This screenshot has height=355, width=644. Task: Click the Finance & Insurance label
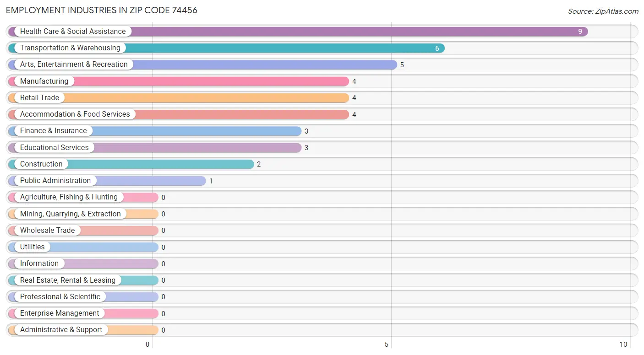coord(53,130)
